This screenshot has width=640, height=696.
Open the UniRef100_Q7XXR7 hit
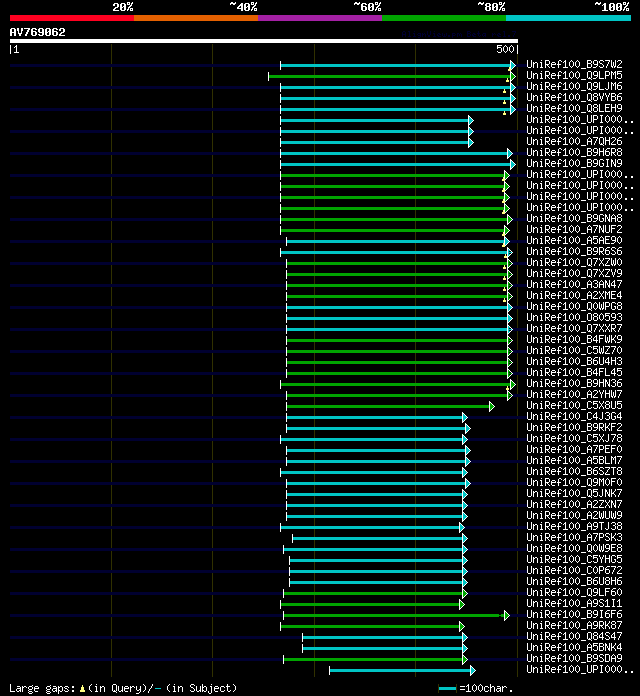pos(574,328)
